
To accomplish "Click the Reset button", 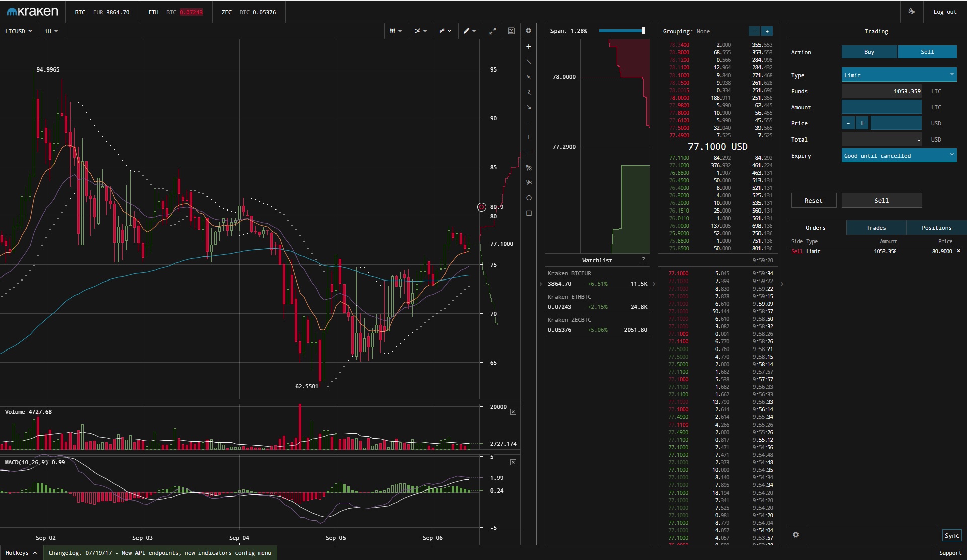I will pyautogui.click(x=814, y=200).
